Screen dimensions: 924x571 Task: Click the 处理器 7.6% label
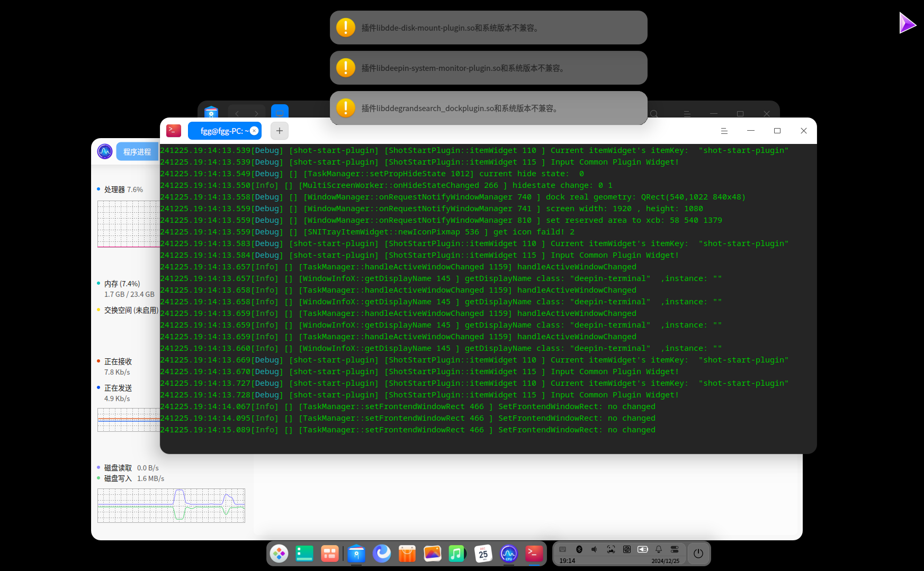[x=123, y=189]
